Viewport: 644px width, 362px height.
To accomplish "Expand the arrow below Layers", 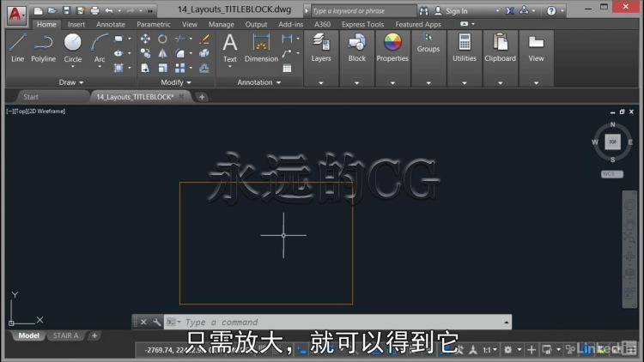I will pyautogui.click(x=321, y=83).
